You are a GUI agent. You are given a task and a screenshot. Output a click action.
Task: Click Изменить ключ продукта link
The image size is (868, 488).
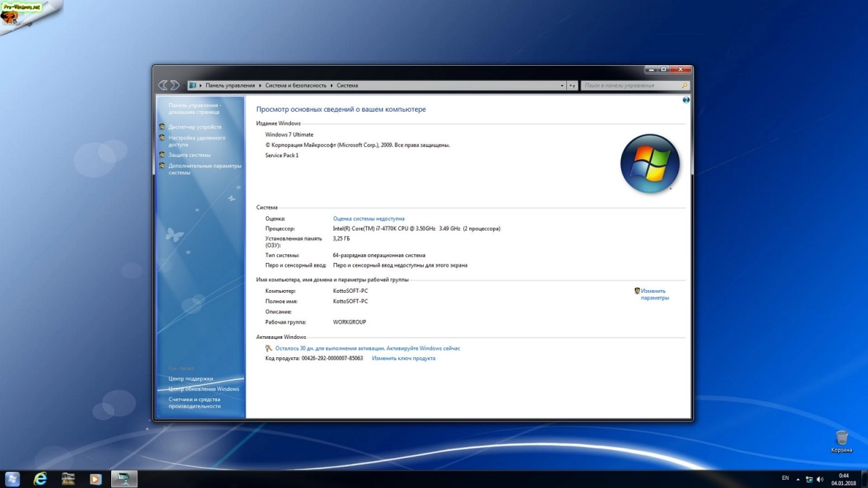pyautogui.click(x=403, y=358)
